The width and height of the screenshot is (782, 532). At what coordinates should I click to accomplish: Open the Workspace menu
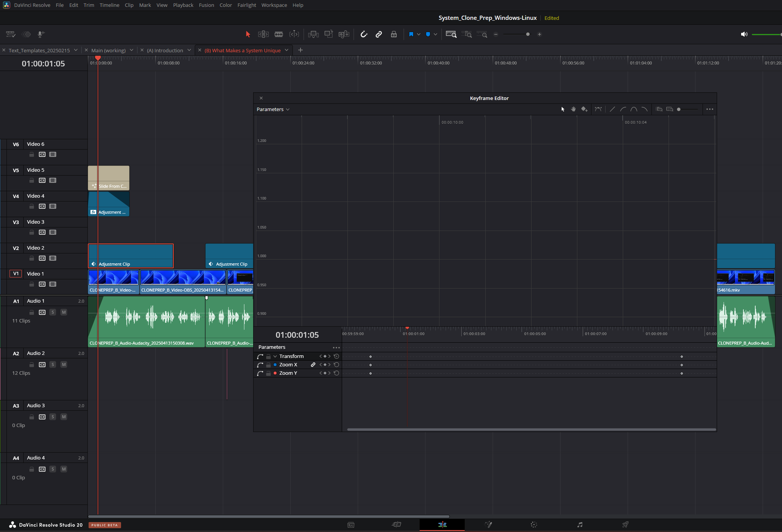[x=274, y=5]
